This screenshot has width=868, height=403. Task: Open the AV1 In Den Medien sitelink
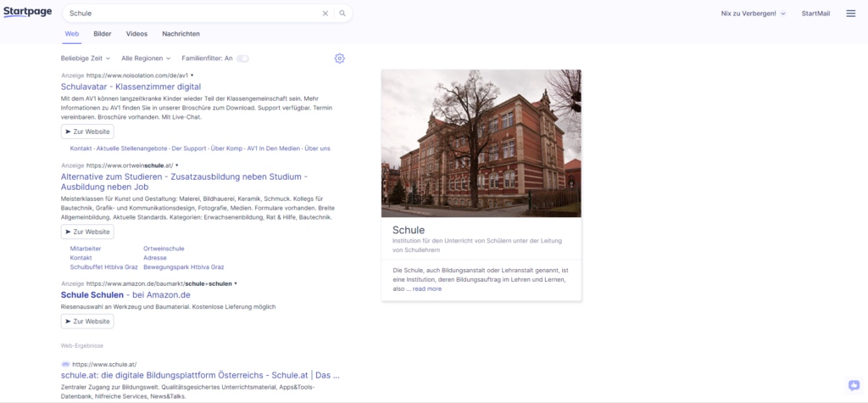click(x=274, y=148)
